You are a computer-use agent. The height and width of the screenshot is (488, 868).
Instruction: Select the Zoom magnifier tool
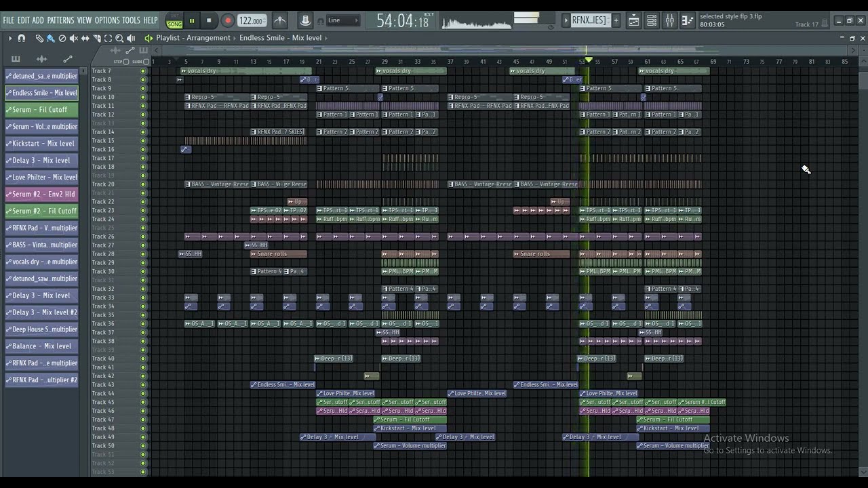pyautogui.click(x=119, y=39)
